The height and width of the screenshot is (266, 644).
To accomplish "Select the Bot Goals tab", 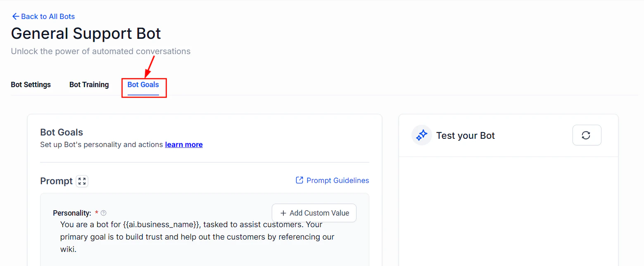I will [143, 85].
